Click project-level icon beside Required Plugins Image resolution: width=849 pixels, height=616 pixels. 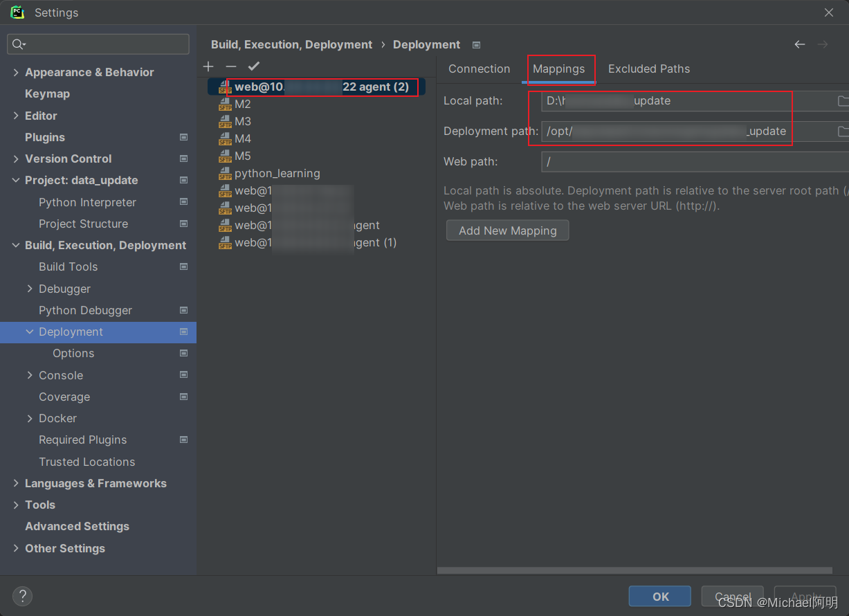(183, 440)
